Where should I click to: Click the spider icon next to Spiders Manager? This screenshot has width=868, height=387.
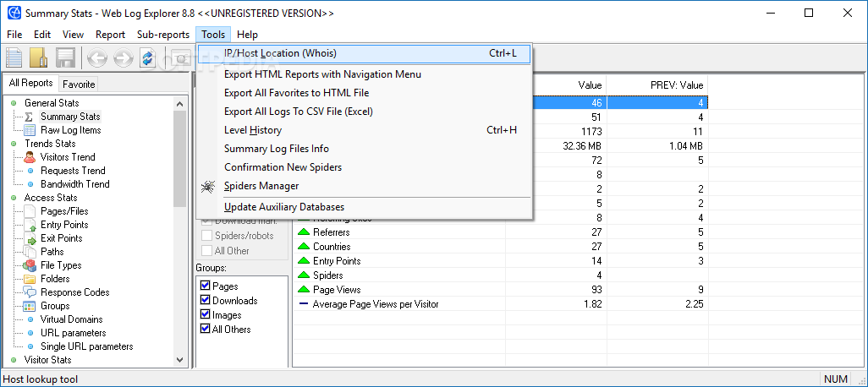208,187
